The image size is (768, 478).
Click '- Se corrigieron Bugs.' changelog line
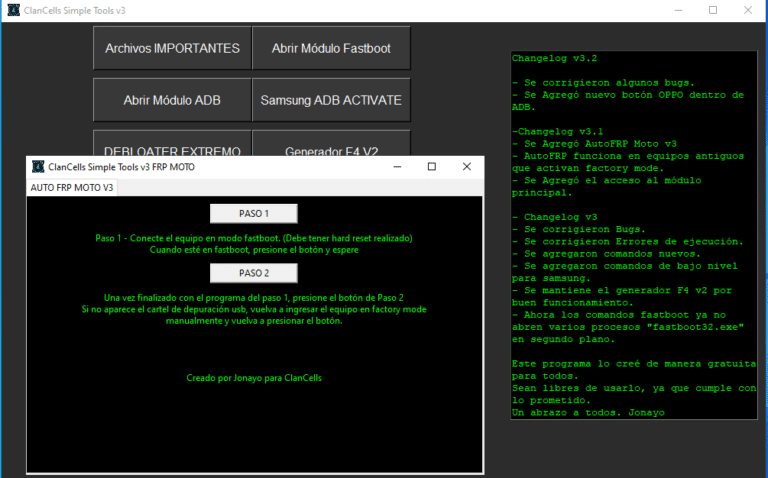[x=579, y=229]
